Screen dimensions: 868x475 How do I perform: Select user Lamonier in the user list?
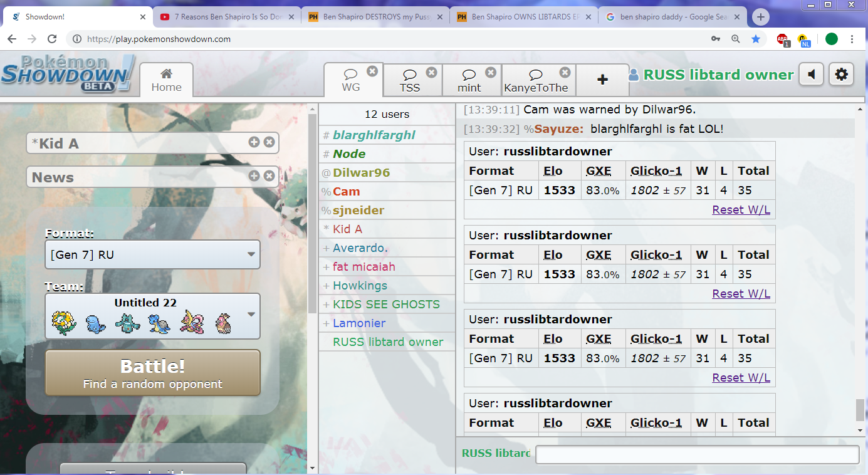(387, 323)
